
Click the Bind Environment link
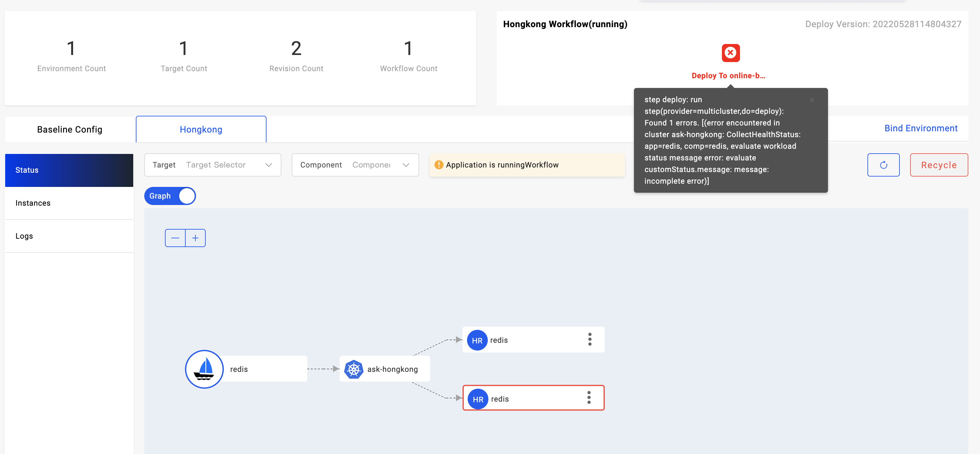(921, 128)
